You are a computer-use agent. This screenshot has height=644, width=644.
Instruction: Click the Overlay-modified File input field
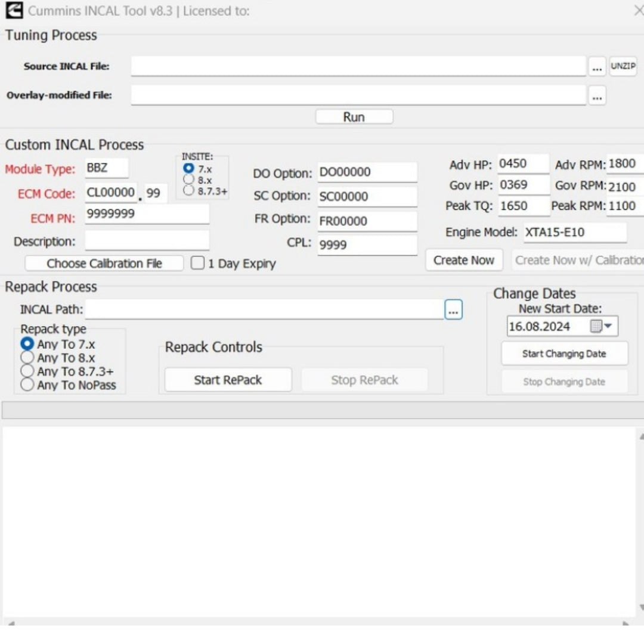(358, 95)
